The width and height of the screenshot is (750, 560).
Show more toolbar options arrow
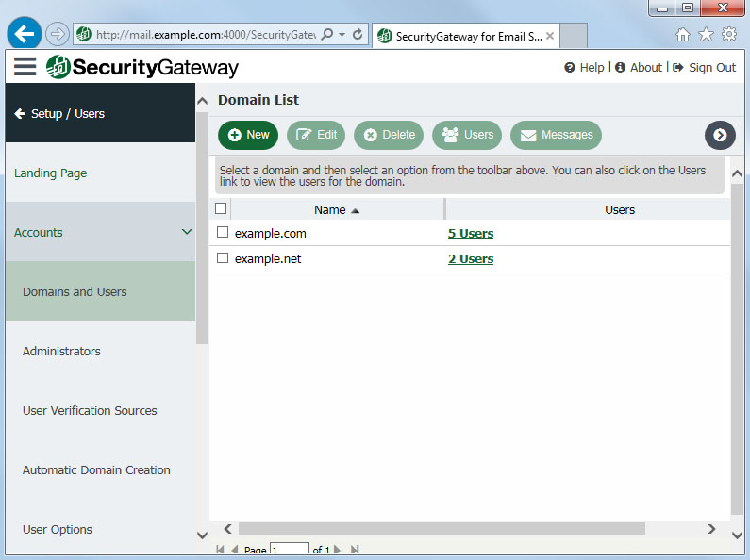pyautogui.click(x=720, y=135)
